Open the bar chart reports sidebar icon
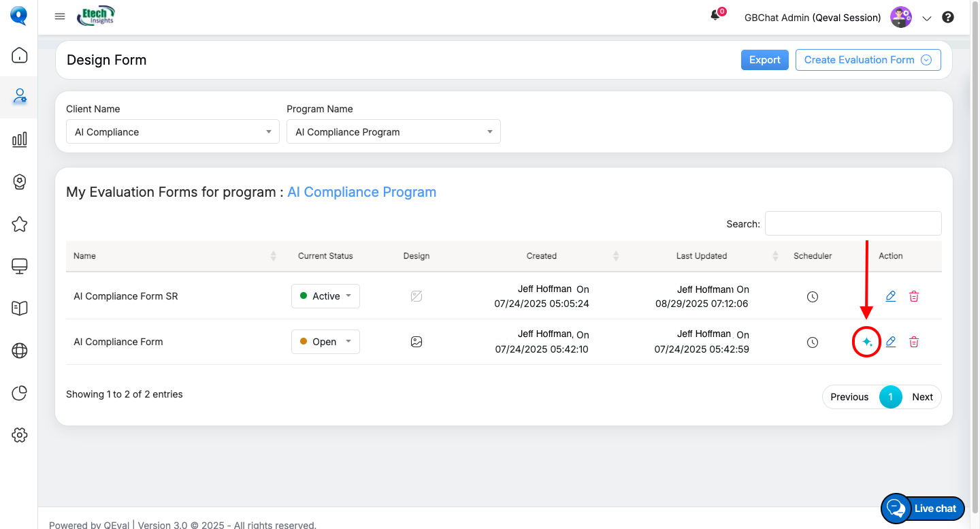Image resolution: width=980 pixels, height=529 pixels. (20, 140)
